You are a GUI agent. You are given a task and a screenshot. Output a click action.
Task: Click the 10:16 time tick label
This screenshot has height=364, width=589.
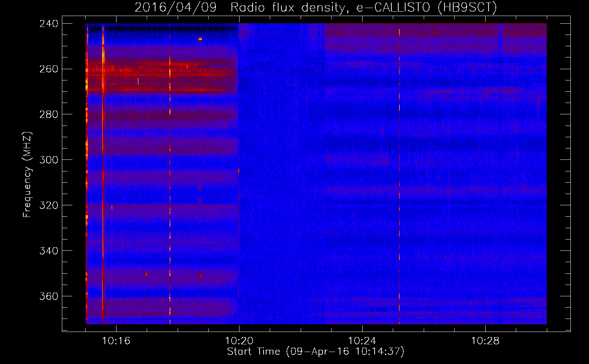tap(116, 341)
